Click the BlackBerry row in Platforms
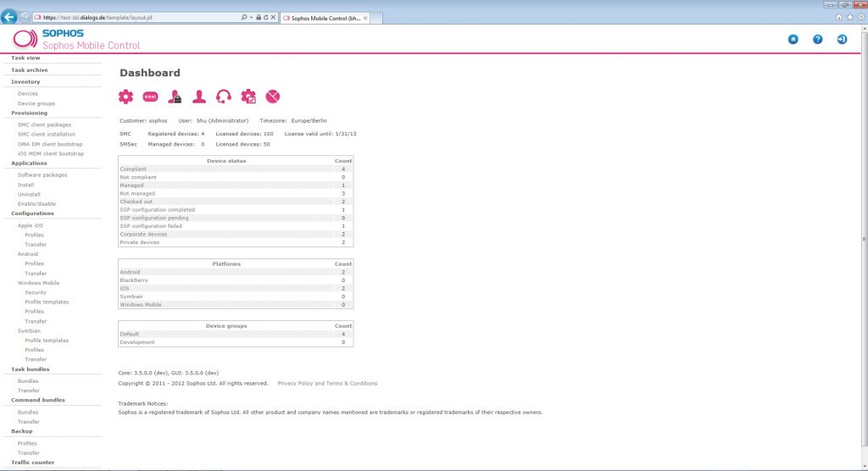This screenshot has width=868, height=471. point(236,280)
